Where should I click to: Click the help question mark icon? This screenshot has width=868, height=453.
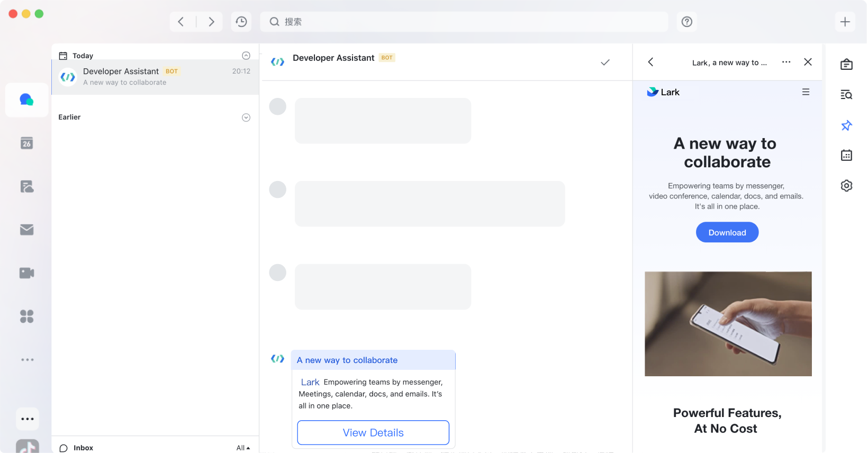click(686, 22)
